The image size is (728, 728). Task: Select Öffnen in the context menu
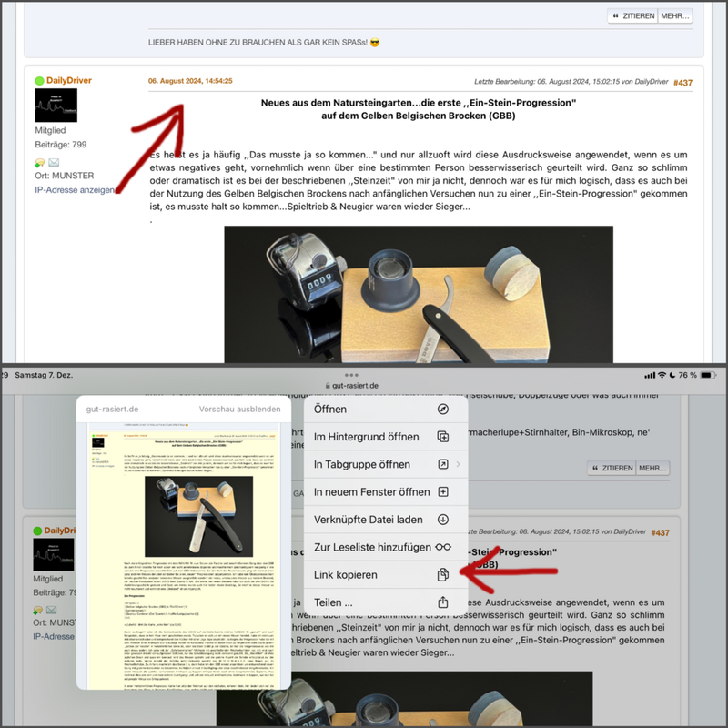(385, 409)
